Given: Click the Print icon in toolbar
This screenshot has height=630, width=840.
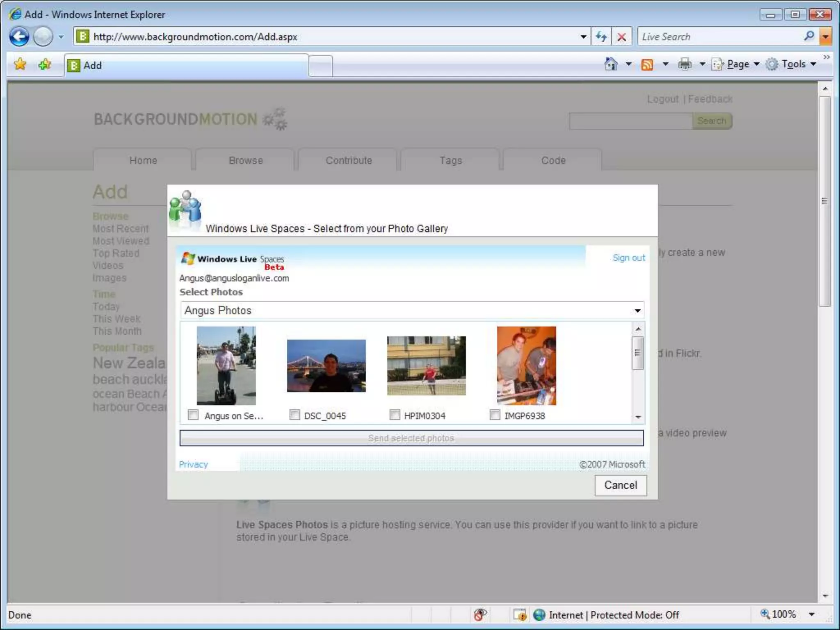Looking at the screenshot, I should pyautogui.click(x=685, y=64).
